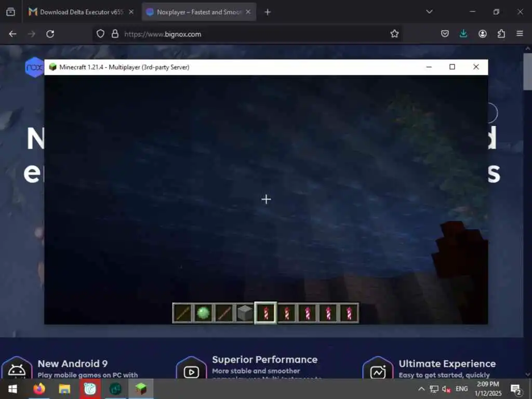
Task: Click the Ultimate Experience heading
Action: pos(447,364)
